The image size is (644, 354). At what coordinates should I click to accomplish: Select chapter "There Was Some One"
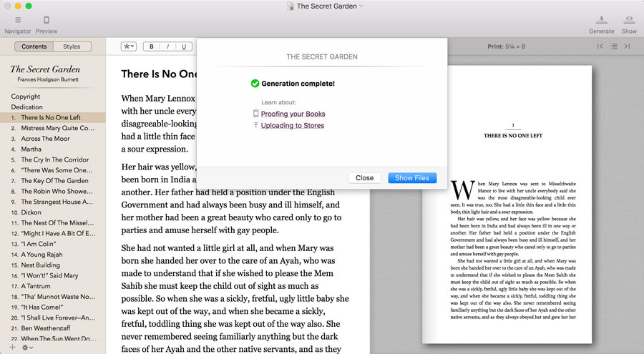52,170
